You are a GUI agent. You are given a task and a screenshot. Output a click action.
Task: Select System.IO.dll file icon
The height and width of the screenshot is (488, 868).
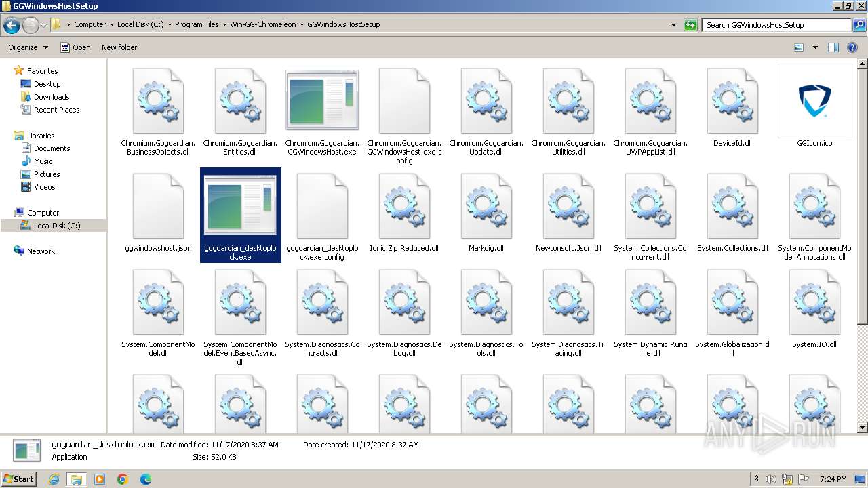[x=814, y=302]
